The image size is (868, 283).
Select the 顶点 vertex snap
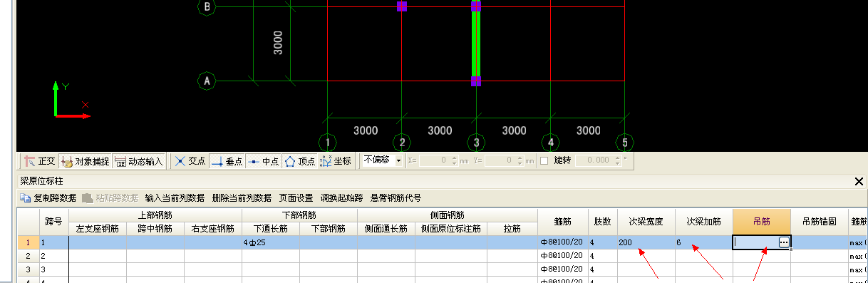300,161
